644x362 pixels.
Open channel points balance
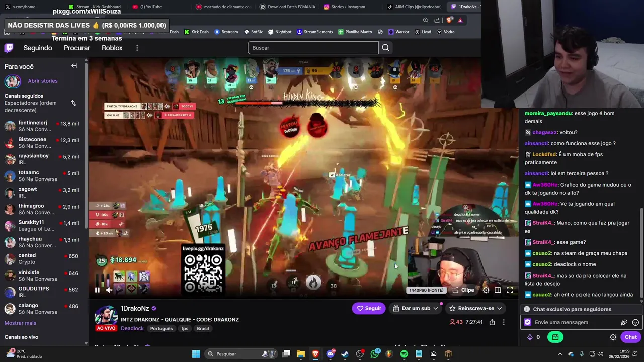click(533, 337)
